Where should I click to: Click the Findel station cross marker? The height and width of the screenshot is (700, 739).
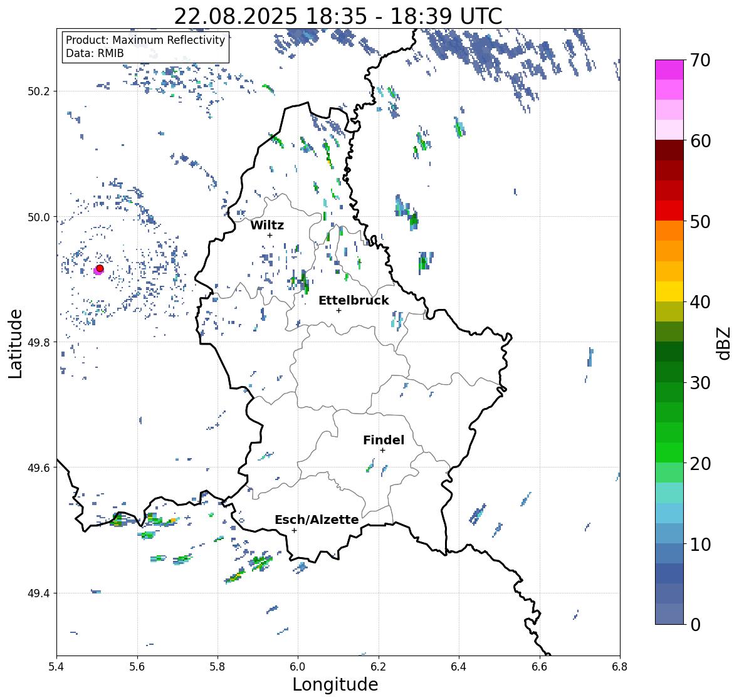tap(383, 451)
